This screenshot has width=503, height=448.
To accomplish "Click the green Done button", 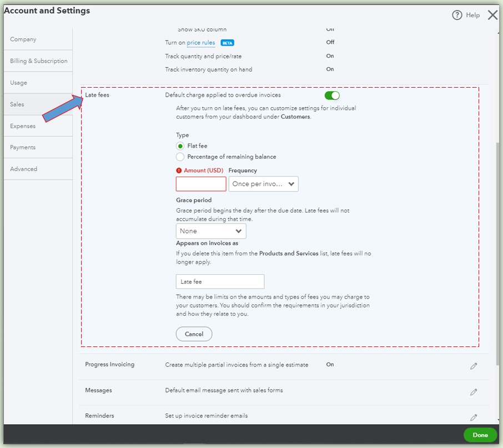I will point(480,435).
